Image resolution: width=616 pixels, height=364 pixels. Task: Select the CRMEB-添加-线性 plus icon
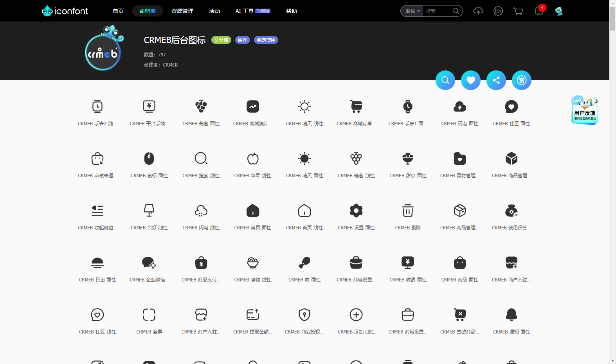(356, 315)
